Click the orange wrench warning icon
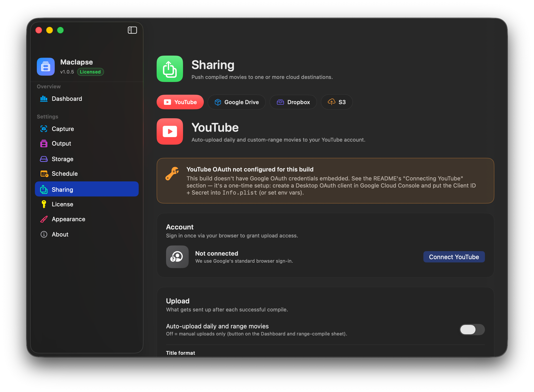534x392 pixels. (172, 174)
